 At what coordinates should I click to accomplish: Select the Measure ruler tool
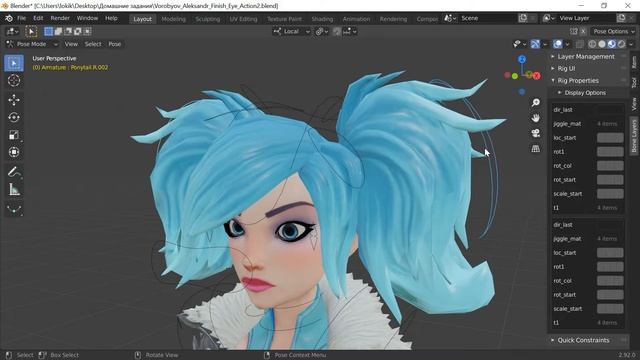(x=14, y=189)
